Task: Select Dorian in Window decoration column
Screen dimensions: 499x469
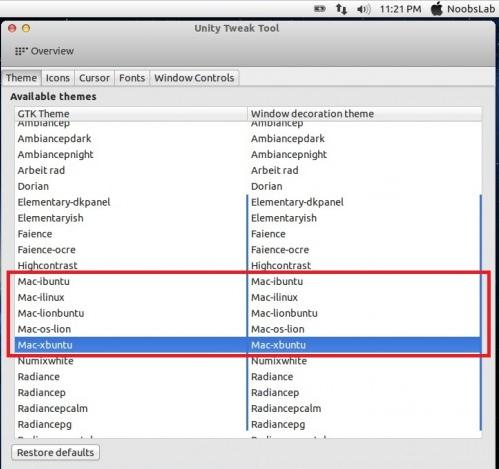Action: [x=364, y=186]
